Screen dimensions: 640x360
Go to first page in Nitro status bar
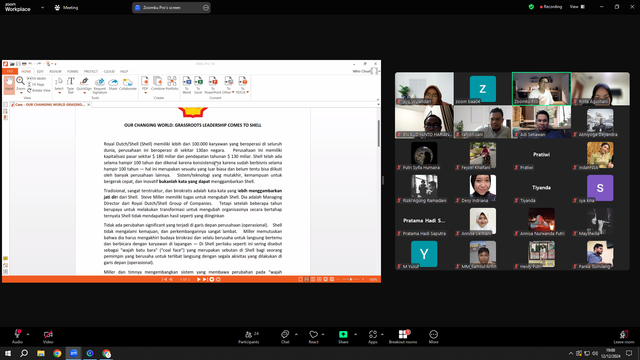pos(165,280)
